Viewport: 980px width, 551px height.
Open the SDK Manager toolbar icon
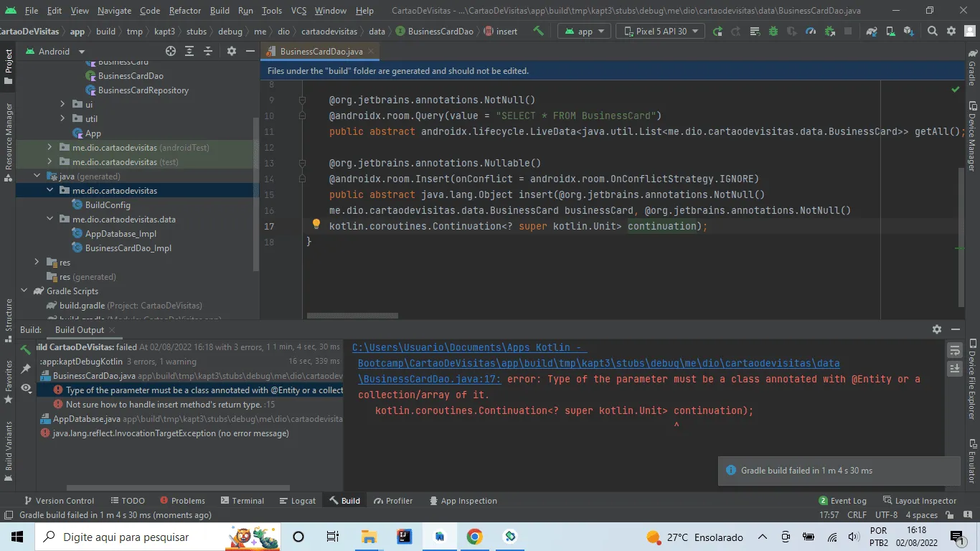(908, 31)
